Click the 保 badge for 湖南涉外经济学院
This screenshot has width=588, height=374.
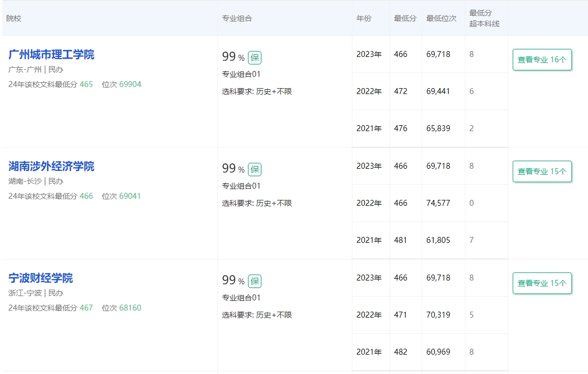coord(254,169)
